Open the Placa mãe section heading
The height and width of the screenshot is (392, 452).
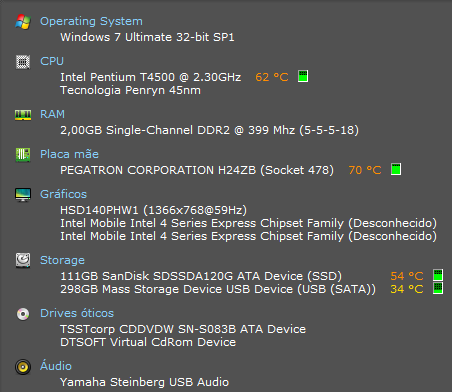pyautogui.click(x=69, y=154)
